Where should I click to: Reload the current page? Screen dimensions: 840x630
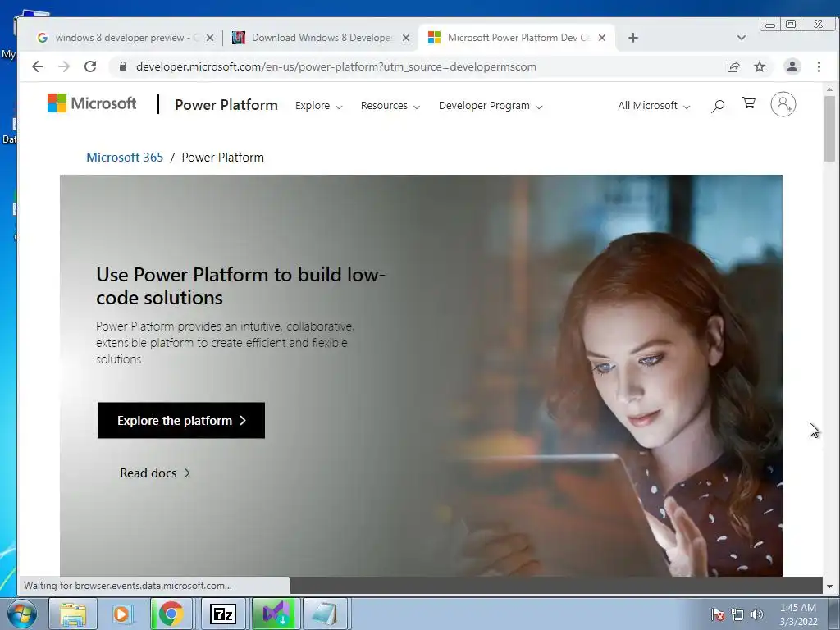click(x=90, y=66)
